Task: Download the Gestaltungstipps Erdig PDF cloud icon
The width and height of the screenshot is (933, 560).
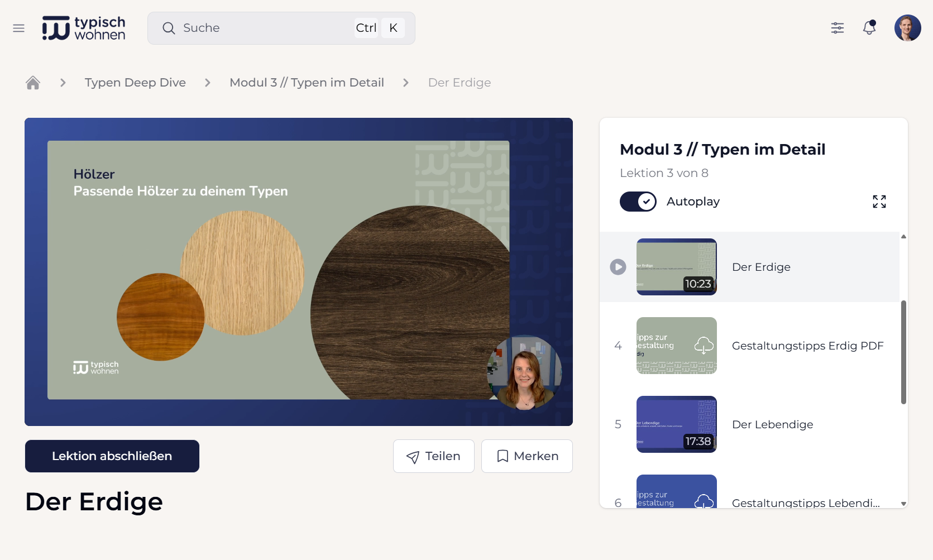Action: click(704, 346)
